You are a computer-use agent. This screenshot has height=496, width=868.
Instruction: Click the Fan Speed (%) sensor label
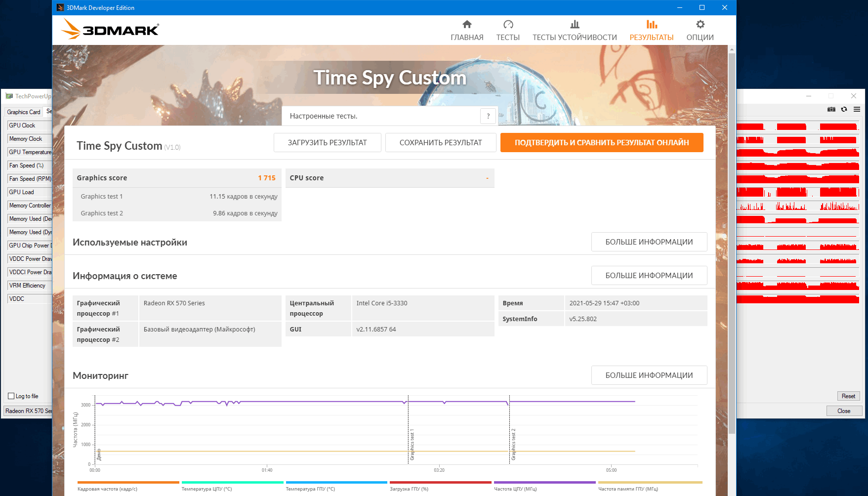(30, 165)
